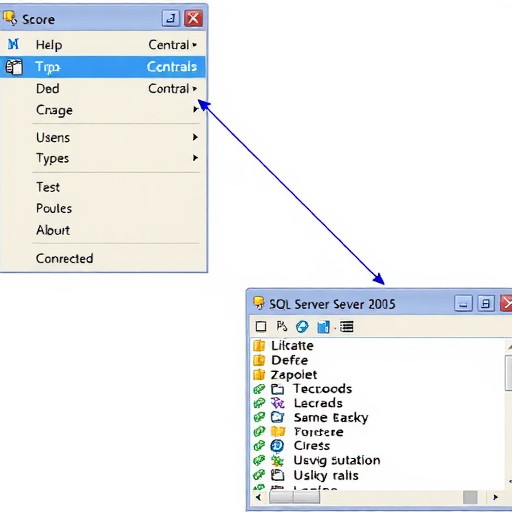This screenshot has width=512, height=512.
Task: Click the blue globe icon next to Ciress
Action: coord(277,446)
